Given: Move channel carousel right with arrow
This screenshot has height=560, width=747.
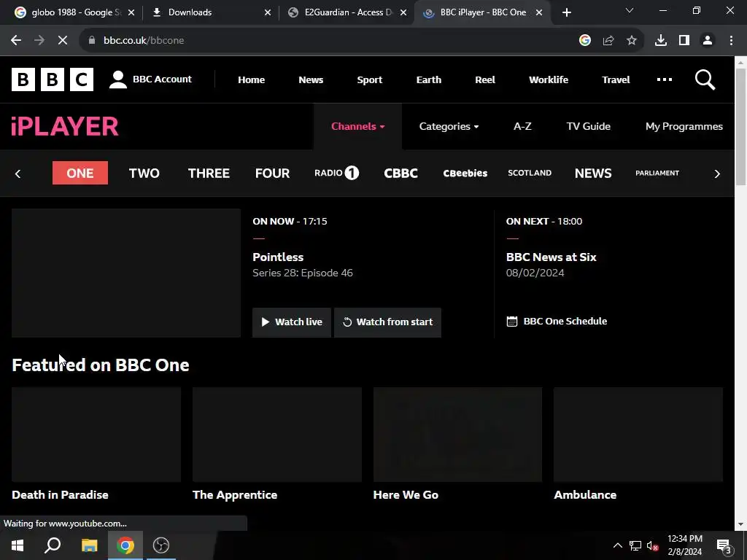Looking at the screenshot, I should pyautogui.click(x=717, y=174).
